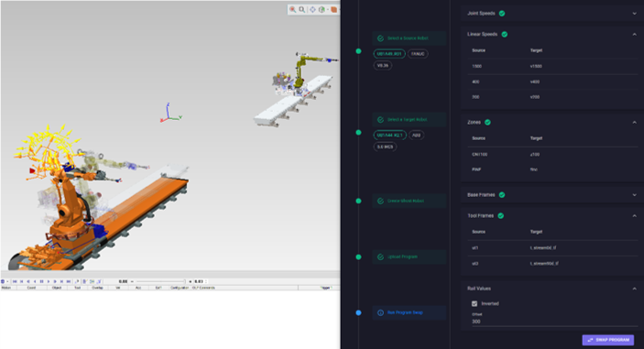Click the ut1 tool frame row
The height and width of the screenshot is (349, 644).
pyautogui.click(x=552, y=248)
